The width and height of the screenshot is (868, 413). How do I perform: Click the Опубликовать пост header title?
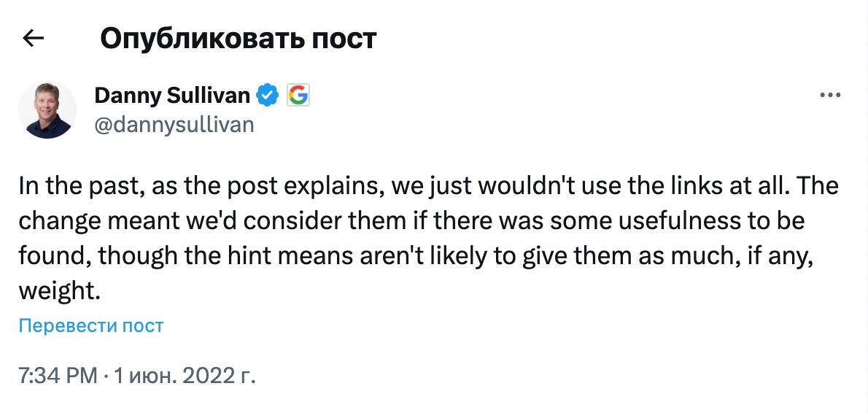(238, 39)
